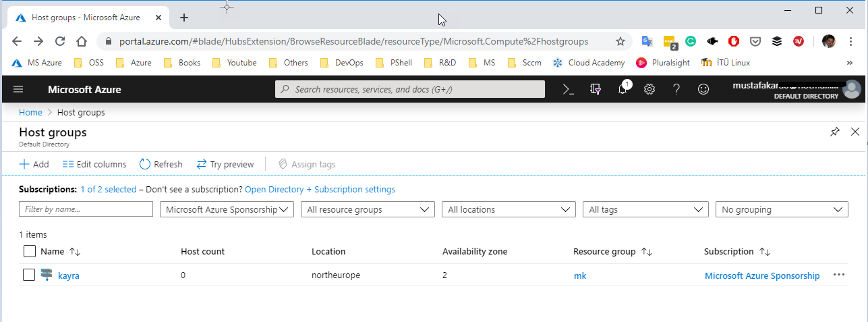Image resolution: width=868 pixels, height=322 pixels.
Task: Click the 1 of 2 selected link
Action: [x=108, y=190]
